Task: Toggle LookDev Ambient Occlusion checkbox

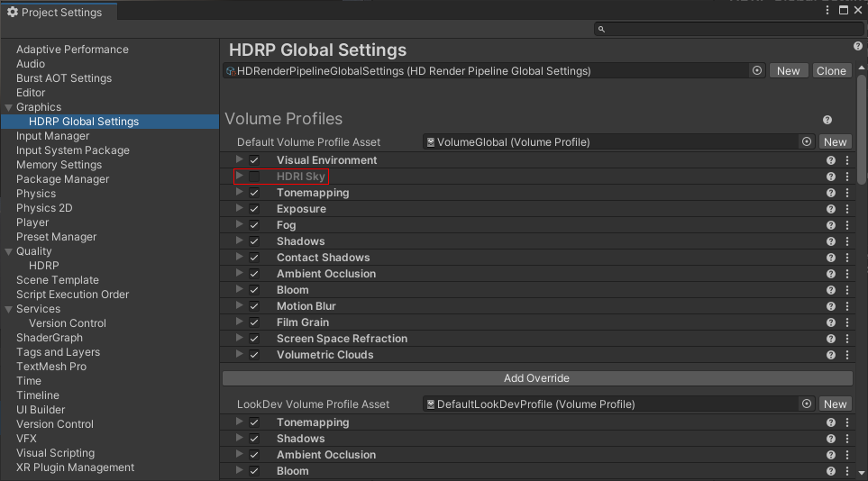Action: tap(254, 455)
